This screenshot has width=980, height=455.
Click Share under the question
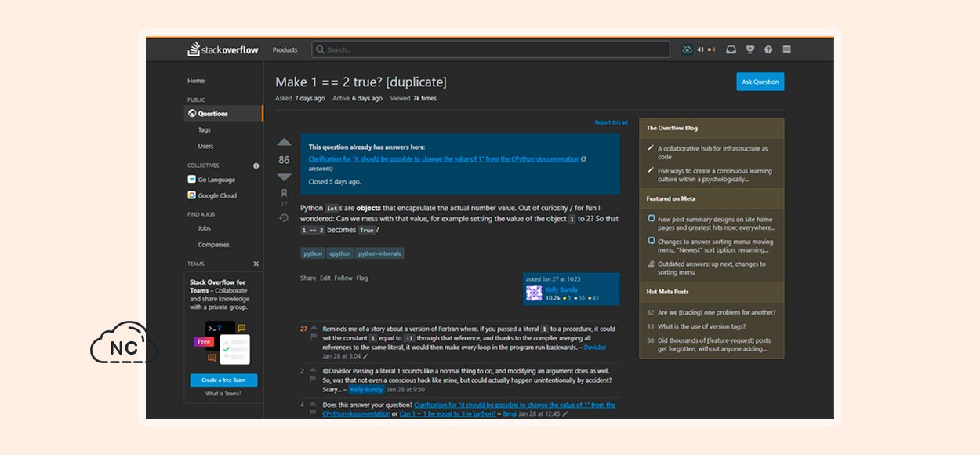(308, 278)
